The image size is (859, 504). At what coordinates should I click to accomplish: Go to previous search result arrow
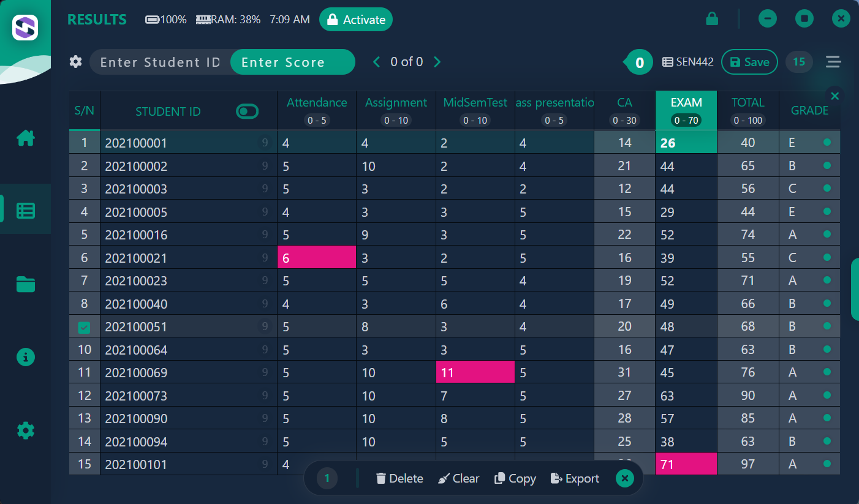[377, 62]
